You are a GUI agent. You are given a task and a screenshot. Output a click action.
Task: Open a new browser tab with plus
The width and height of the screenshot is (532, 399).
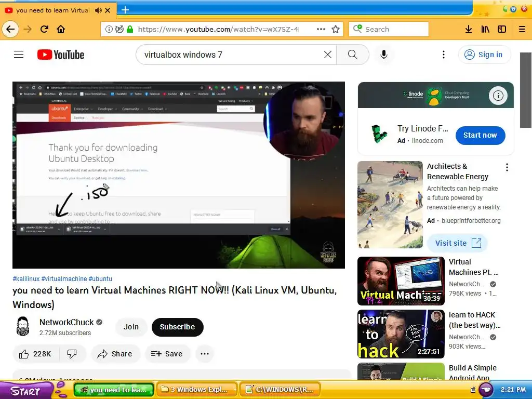pos(125,10)
